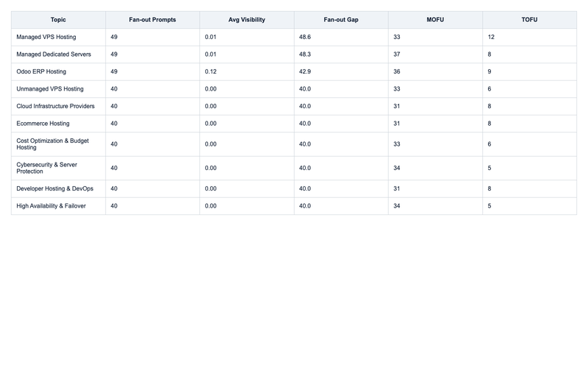Click Fan-out Gap 40.0 in Unmanaged VPS Hosting row
Image resolution: width=588 pixels, height=368 pixels.
click(x=305, y=88)
